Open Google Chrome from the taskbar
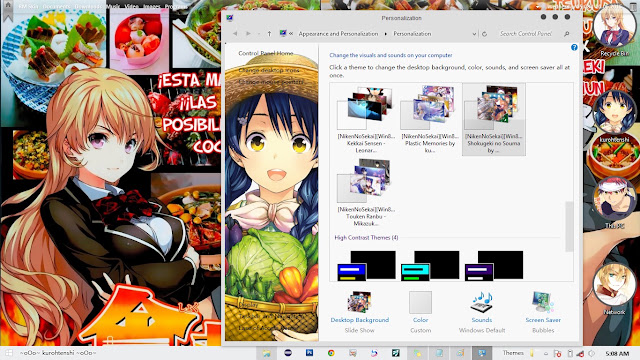Viewport: 640px width, 360px height. (x=331, y=353)
